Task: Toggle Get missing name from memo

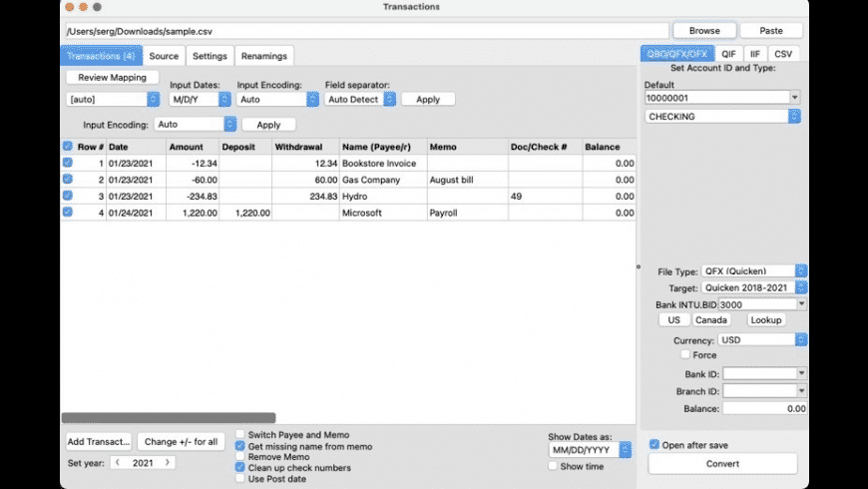Action: 239,446
